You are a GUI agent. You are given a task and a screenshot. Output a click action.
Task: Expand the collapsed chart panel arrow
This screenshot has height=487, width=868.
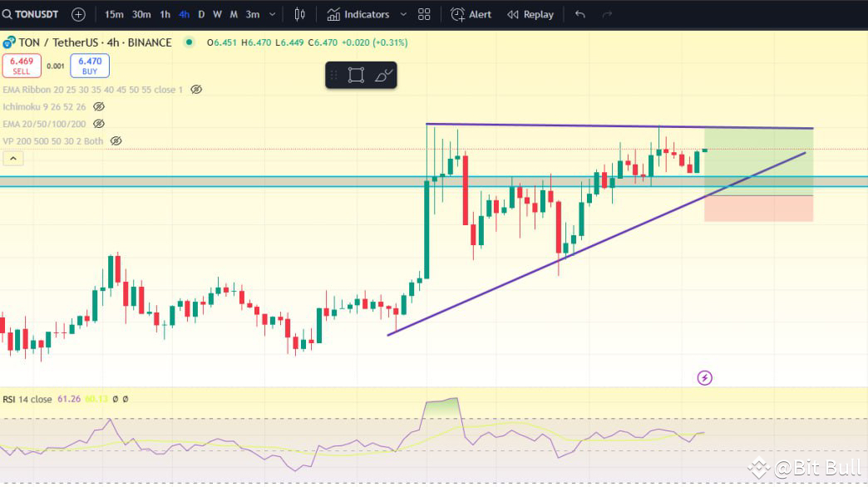(12, 158)
